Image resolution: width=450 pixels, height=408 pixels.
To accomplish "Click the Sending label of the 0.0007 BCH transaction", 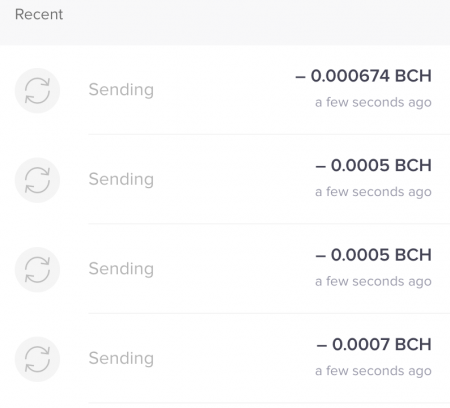I will pyautogui.click(x=121, y=359).
